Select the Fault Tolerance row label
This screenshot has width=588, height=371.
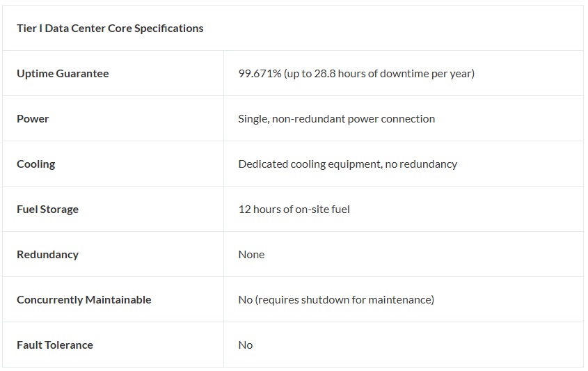[54, 345]
